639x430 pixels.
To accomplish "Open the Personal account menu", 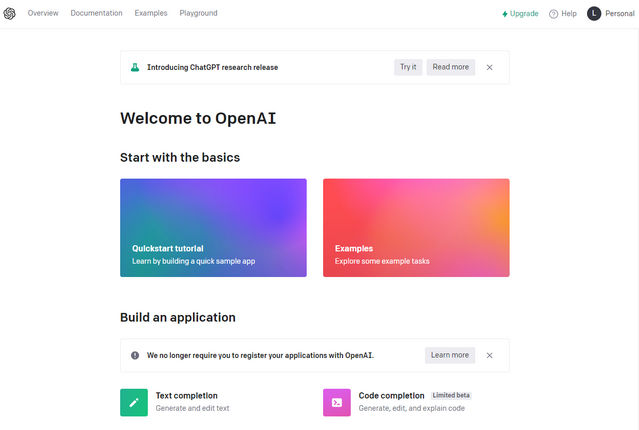I will coord(619,13).
